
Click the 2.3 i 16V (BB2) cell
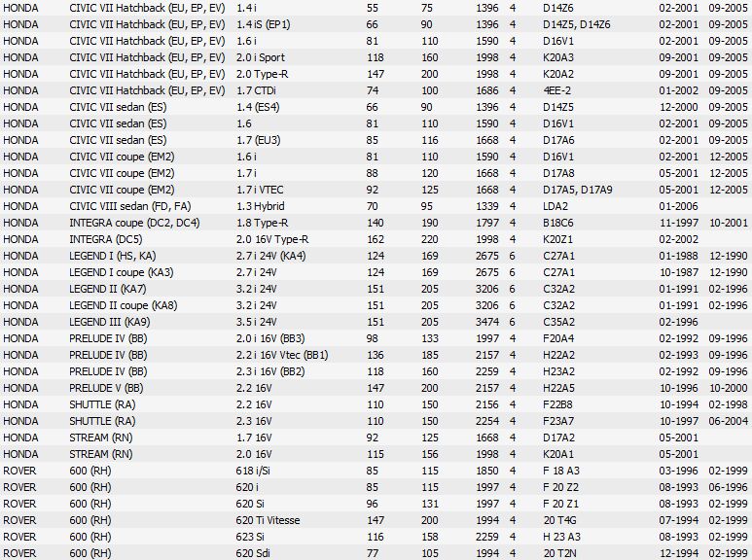pyautogui.click(x=270, y=372)
